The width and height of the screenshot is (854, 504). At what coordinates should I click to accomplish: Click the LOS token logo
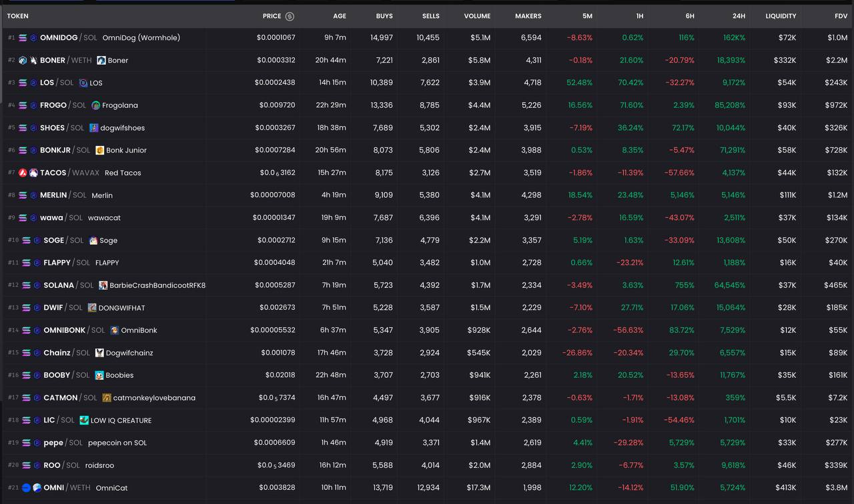pos(83,83)
